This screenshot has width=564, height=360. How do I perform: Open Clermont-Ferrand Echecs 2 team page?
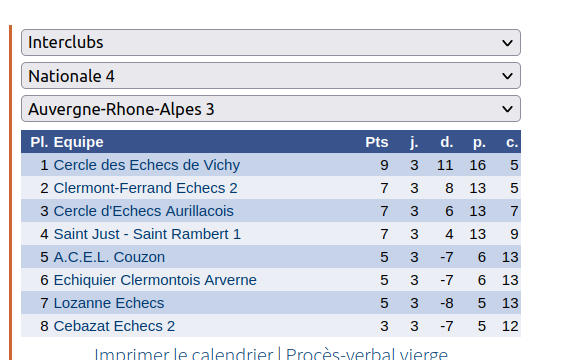tap(146, 188)
